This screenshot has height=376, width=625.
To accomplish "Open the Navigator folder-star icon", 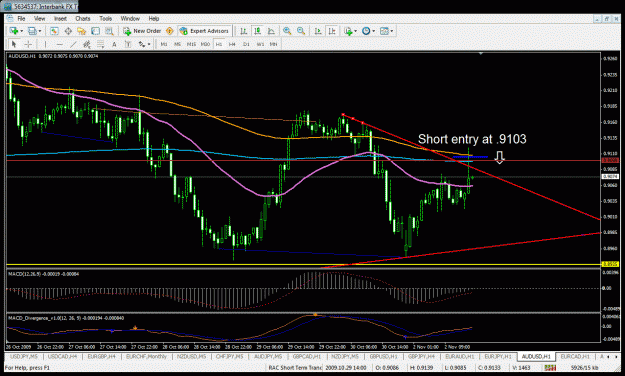I will [x=82, y=31].
